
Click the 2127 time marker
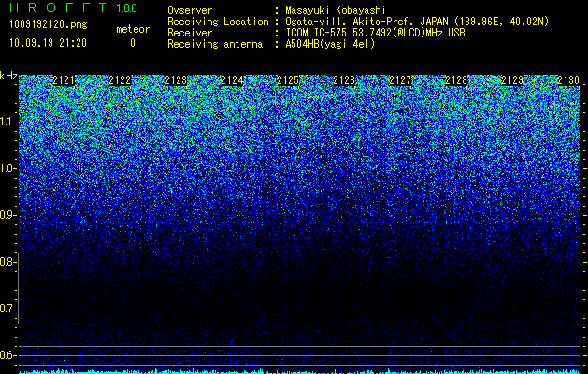click(x=400, y=80)
